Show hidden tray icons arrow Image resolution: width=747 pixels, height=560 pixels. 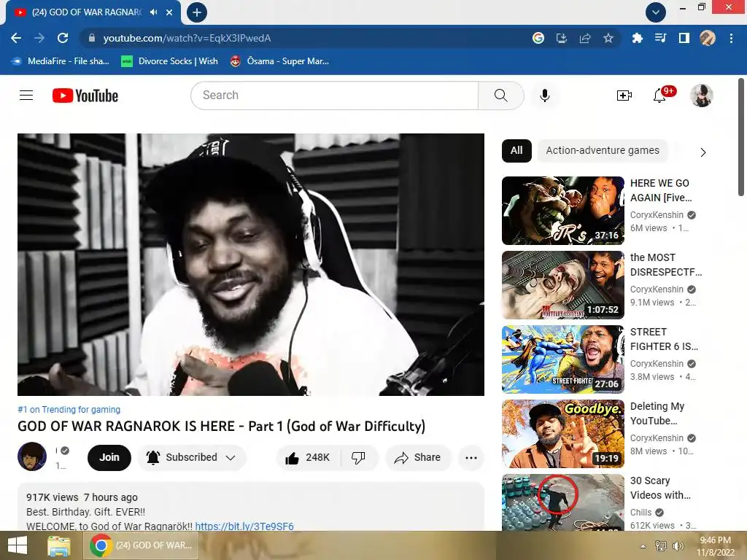643,546
